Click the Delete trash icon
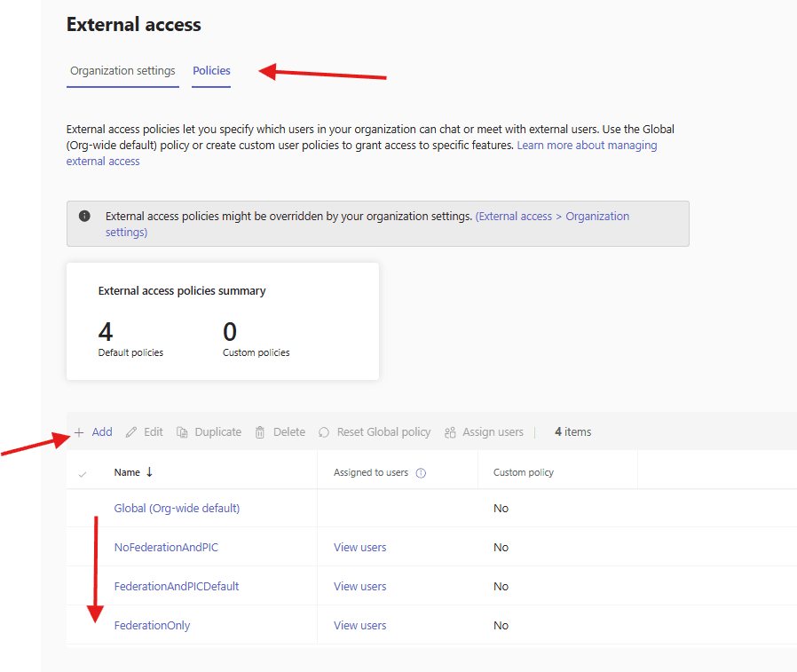797x672 pixels. coord(260,432)
